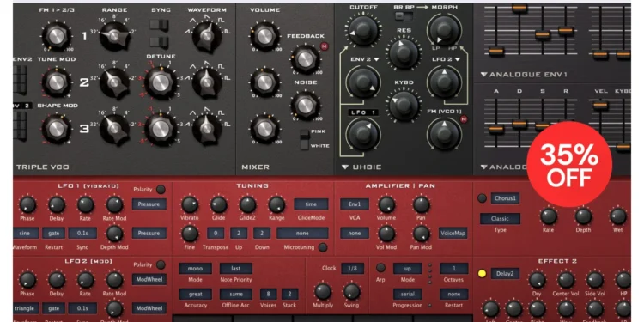
Task: Open the mono voice Mode selector
Action: point(196,269)
